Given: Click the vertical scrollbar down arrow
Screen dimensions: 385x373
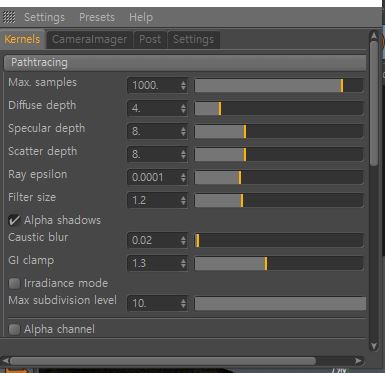Looking at the screenshot, I should (374, 346).
